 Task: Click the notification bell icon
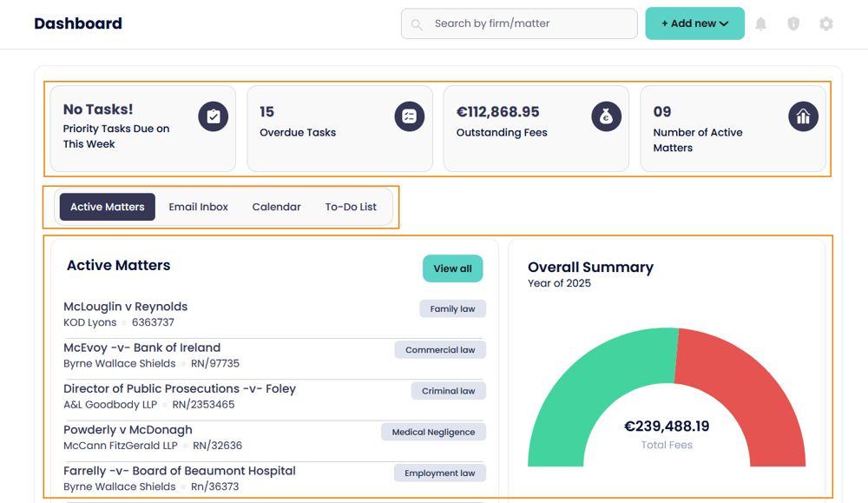pos(760,23)
